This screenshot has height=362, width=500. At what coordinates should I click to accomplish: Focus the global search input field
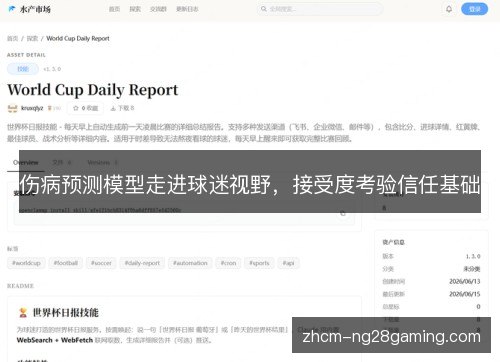click(320, 9)
